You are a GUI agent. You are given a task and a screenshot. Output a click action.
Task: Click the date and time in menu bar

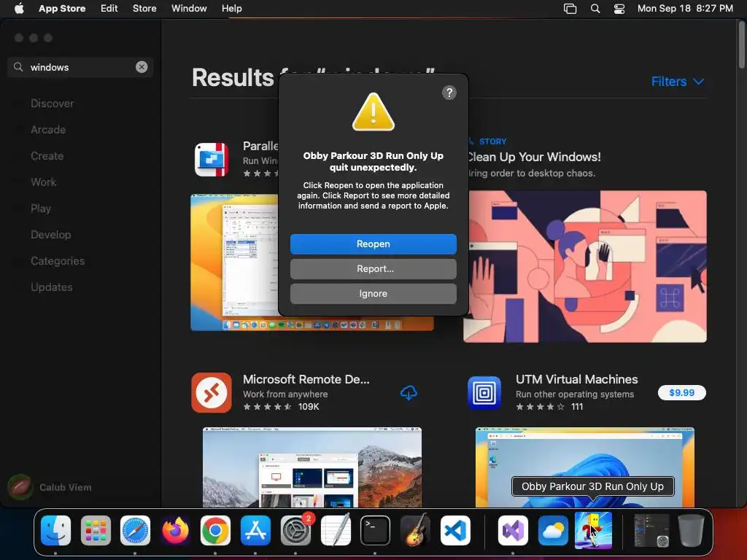pyautogui.click(x=685, y=8)
